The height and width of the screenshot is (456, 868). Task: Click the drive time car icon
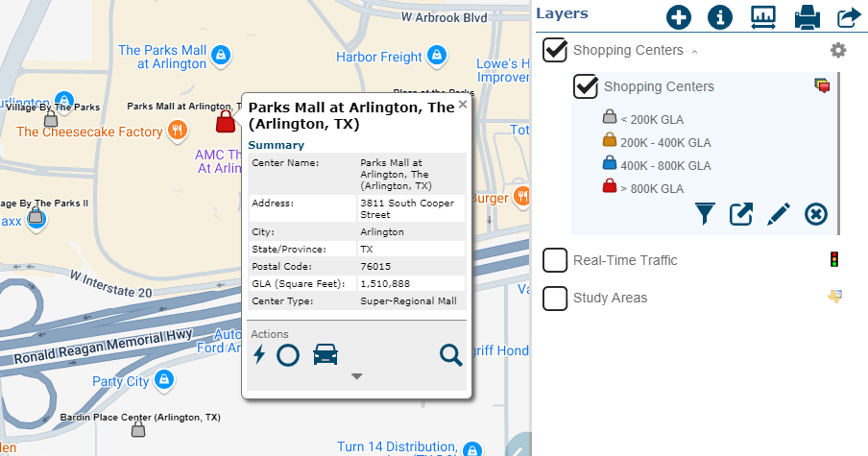325,354
